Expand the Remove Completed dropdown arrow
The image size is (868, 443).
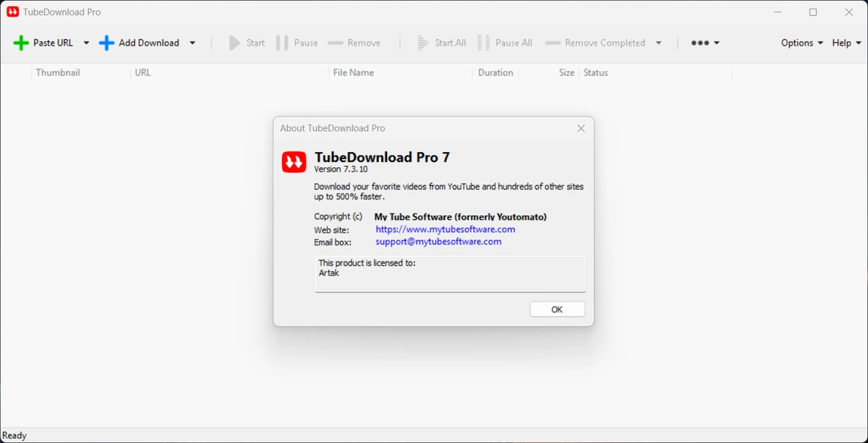[658, 43]
